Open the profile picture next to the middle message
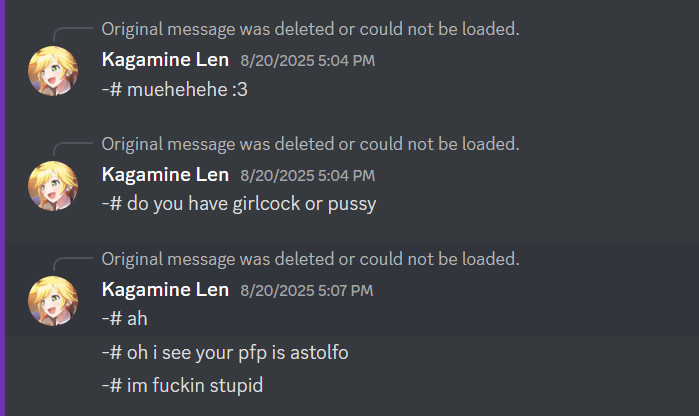 coord(53,186)
